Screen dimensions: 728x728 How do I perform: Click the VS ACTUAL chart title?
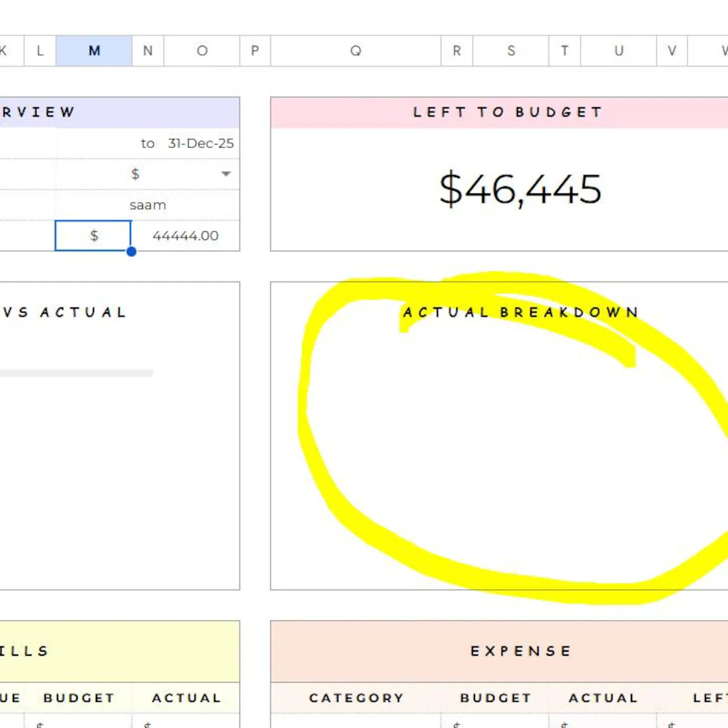[x=64, y=312]
